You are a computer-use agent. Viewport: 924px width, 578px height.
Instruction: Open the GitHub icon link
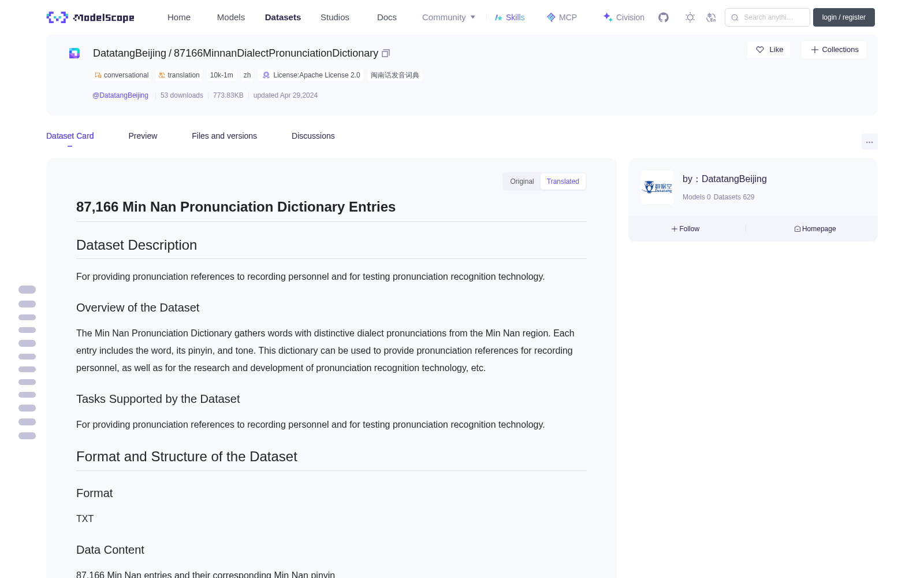click(x=664, y=17)
